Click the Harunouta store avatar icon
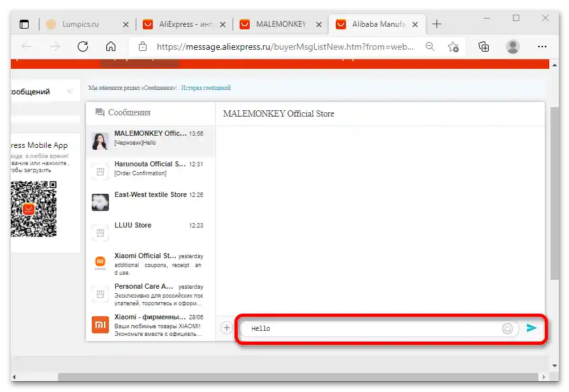Viewport: 569px width, 392px height. (100, 171)
